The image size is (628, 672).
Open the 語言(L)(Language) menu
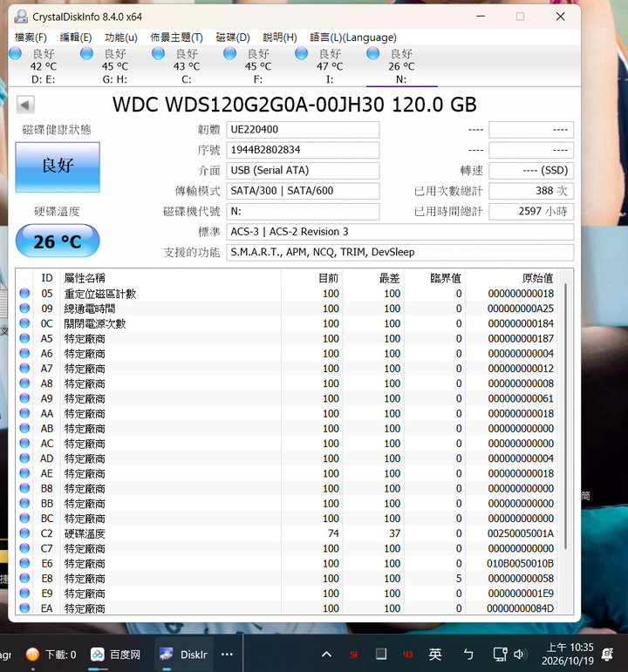coord(353,37)
